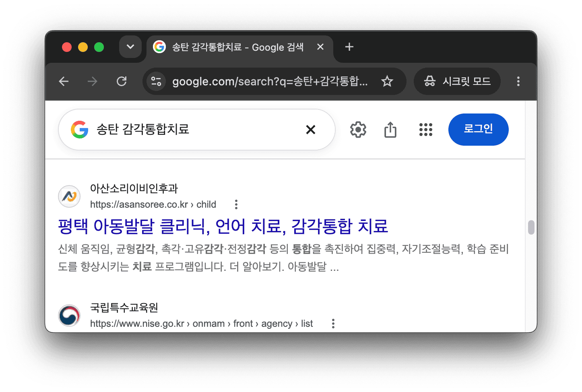
Task: Click the https://asansoree.co.kr › child URL
Action: (153, 204)
